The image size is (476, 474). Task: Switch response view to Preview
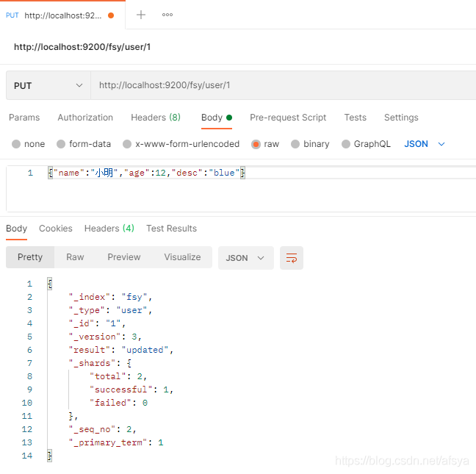(124, 257)
